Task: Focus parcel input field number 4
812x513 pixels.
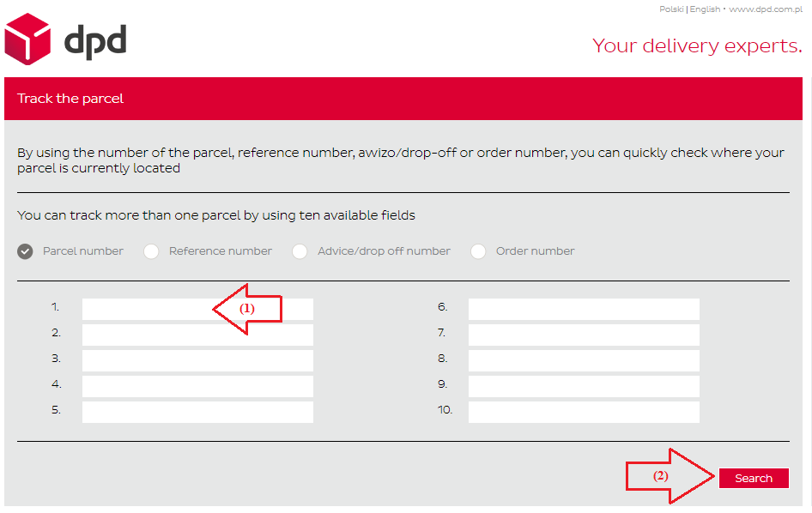Action: (x=197, y=386)
